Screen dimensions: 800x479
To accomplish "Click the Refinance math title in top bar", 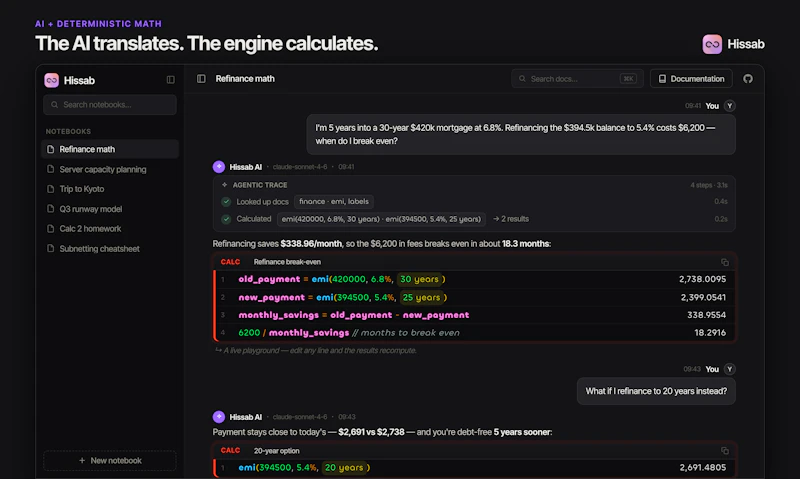I will [245, 79].
